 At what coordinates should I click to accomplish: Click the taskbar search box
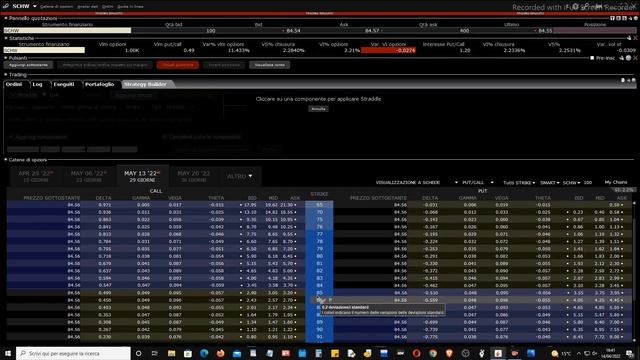click(73, 353)
